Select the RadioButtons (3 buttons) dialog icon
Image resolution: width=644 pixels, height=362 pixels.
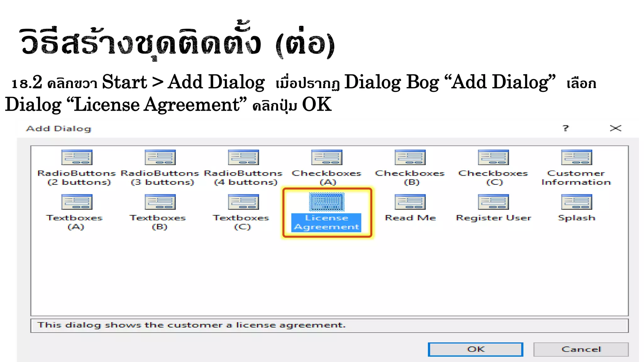(x=160, y=157)
